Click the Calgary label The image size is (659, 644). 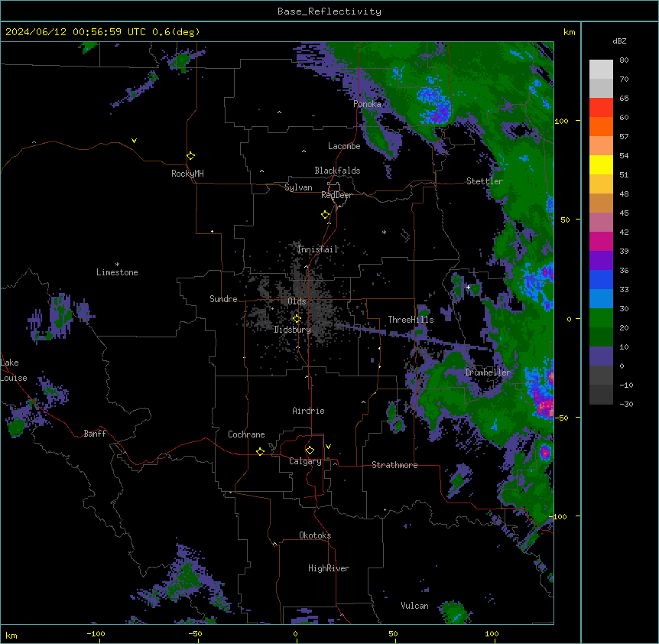click(x=305, y=461)
